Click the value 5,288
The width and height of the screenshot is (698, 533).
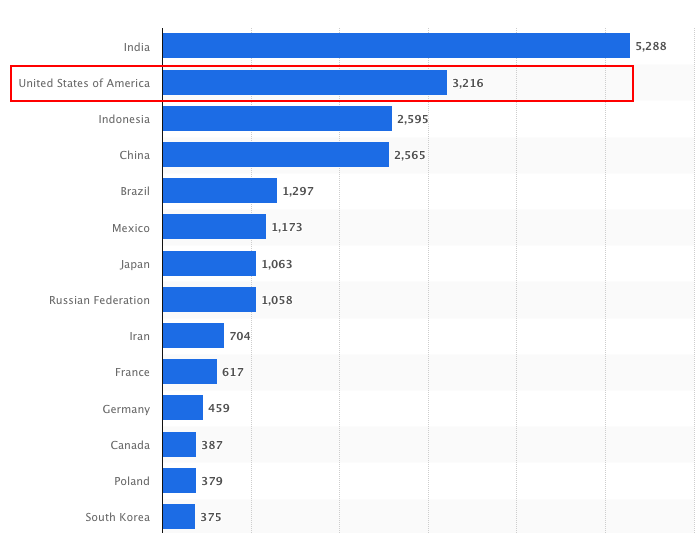click(651, 46)
